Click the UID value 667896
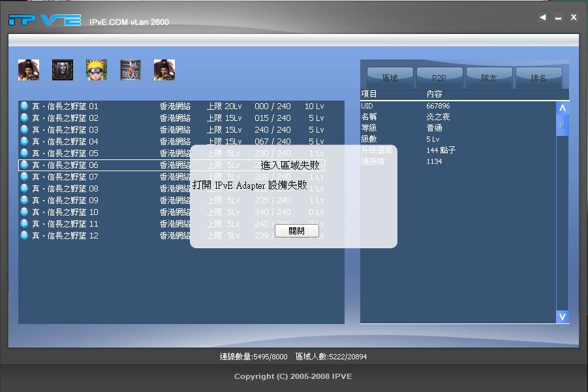 438,106
